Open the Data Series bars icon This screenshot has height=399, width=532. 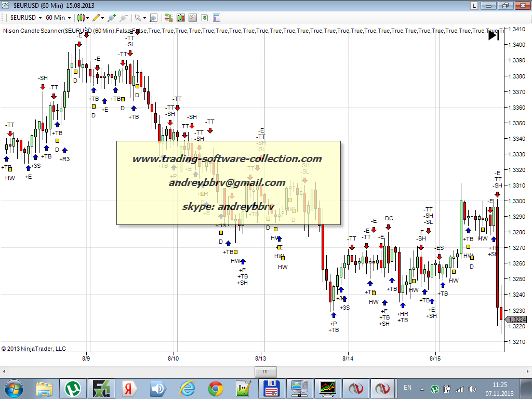[168, 18]
